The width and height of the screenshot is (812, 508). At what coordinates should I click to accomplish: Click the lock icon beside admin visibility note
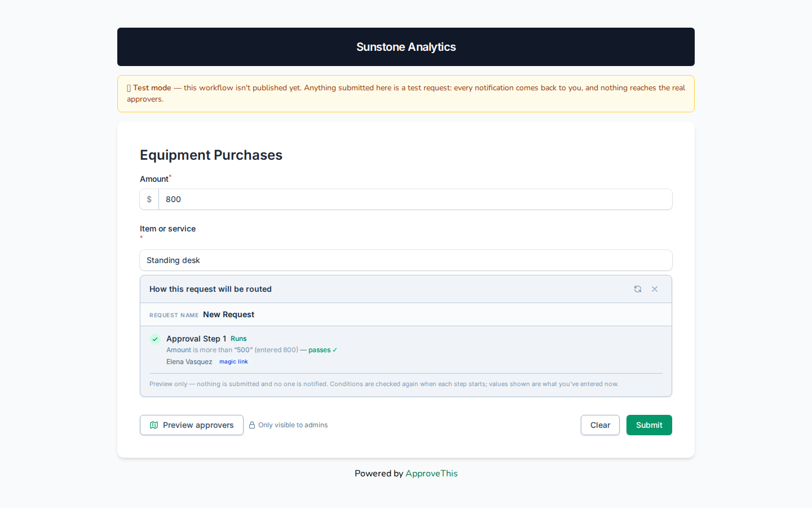tap(252, 425)
